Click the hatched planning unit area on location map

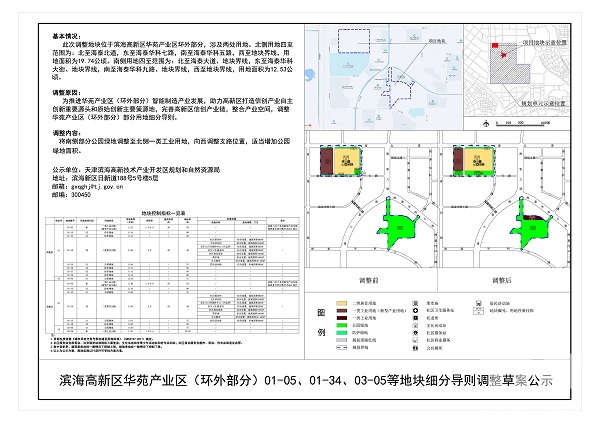tap(505, 69)
